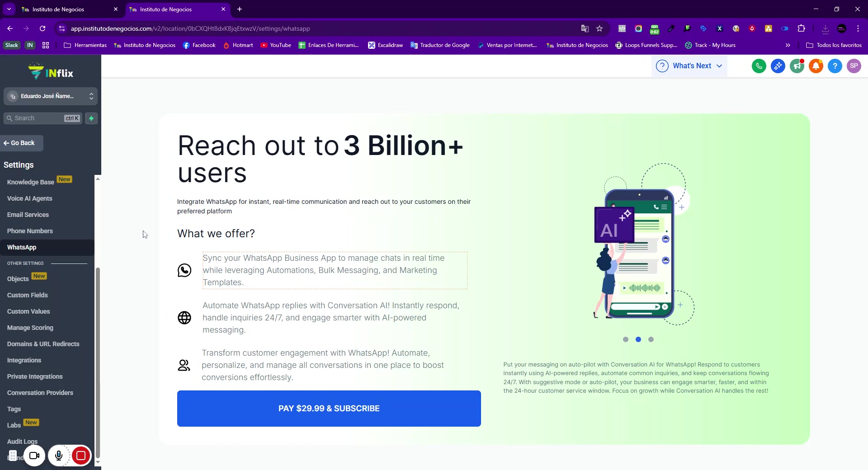Click the Google Translate icon in address bar
The image size is (868, 470).
(x=585, y=28)
